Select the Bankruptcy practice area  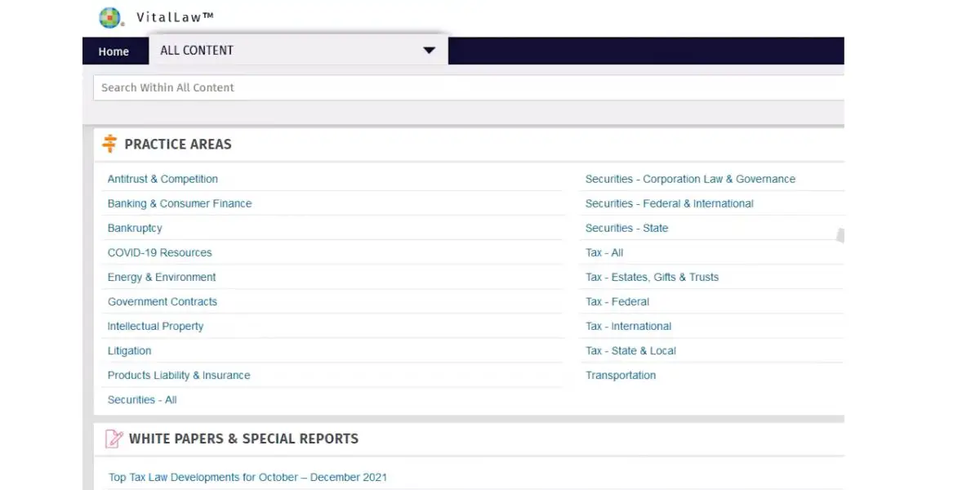135,228
